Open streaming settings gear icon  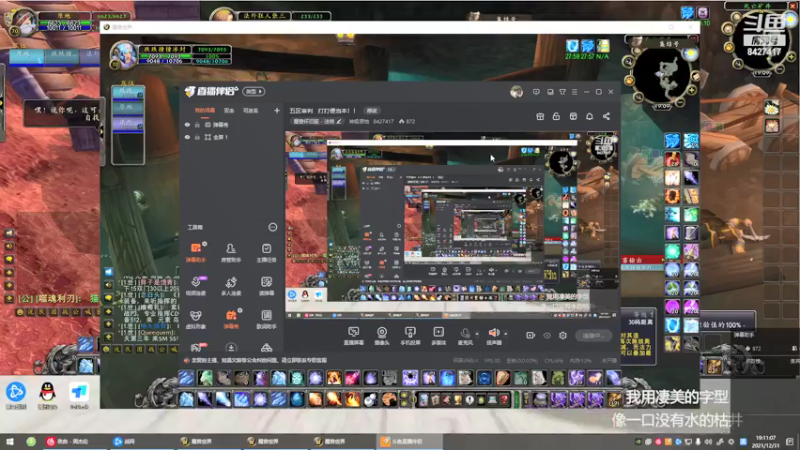pos(563,335)
